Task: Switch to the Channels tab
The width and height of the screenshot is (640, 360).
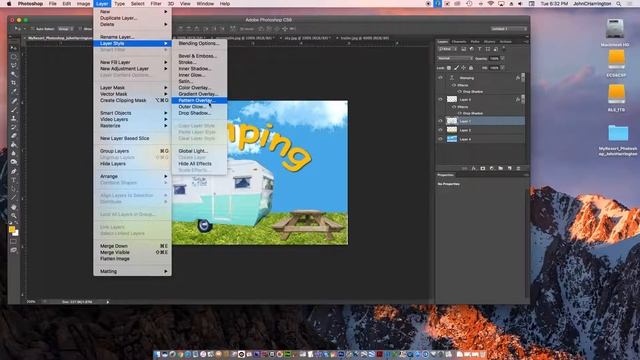Action: click(459, 42)
